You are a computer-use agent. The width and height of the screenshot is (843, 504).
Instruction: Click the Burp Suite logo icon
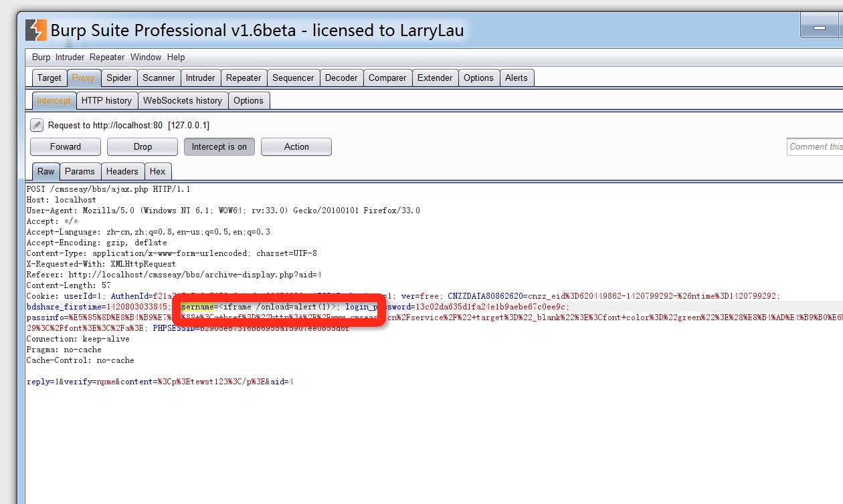pyautogui.click(x=36, y=30)
